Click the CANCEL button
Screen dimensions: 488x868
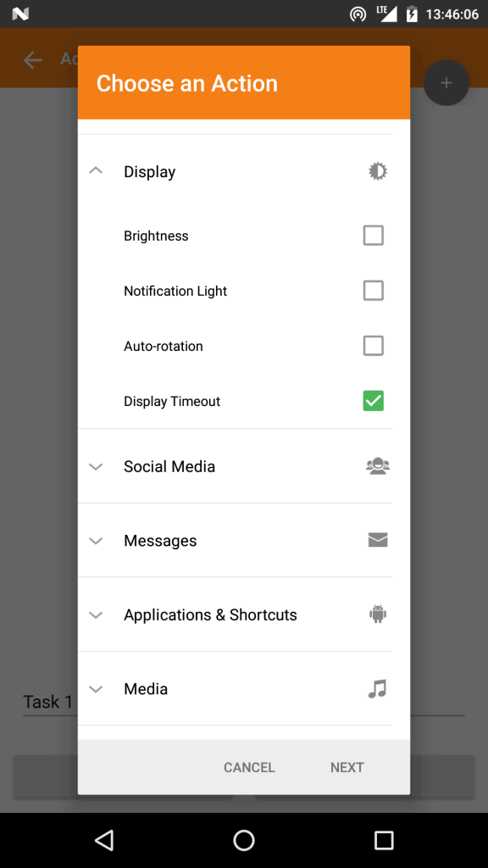(x=249, y=767)
